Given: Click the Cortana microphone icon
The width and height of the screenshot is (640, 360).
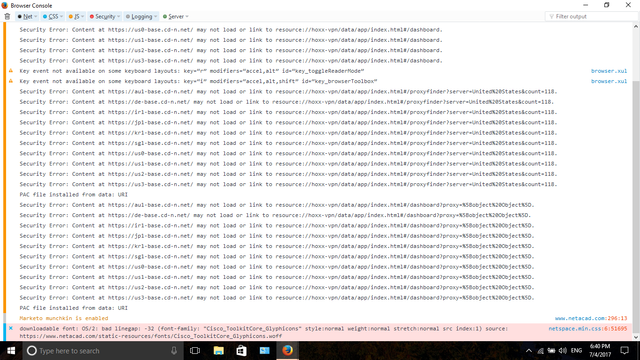Looking at the screenshot, I should (x=174, y=351).
